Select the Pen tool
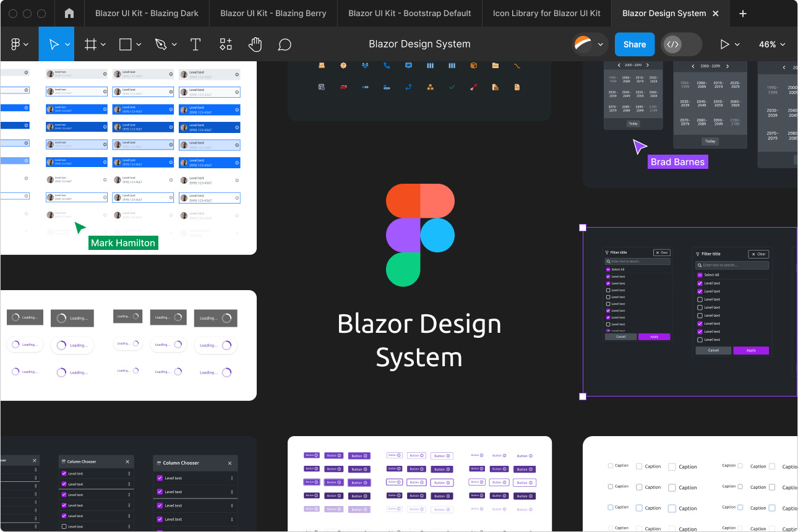This screenshot has height=532, width=798. coord(161,45)
